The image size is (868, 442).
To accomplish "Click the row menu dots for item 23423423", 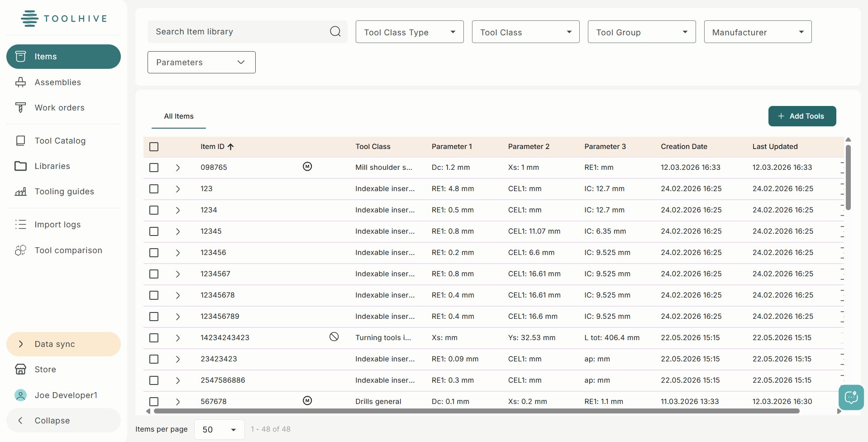I will pos(842,359).
